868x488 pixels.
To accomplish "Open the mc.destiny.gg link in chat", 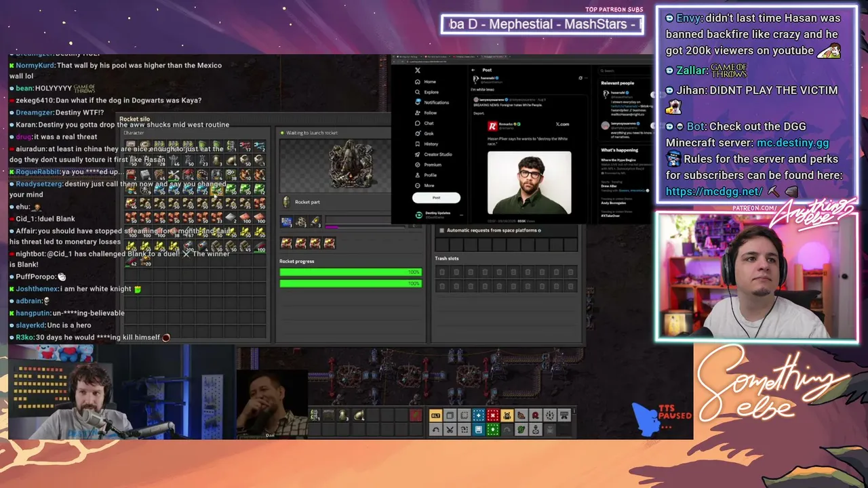I will pos(793,143).
